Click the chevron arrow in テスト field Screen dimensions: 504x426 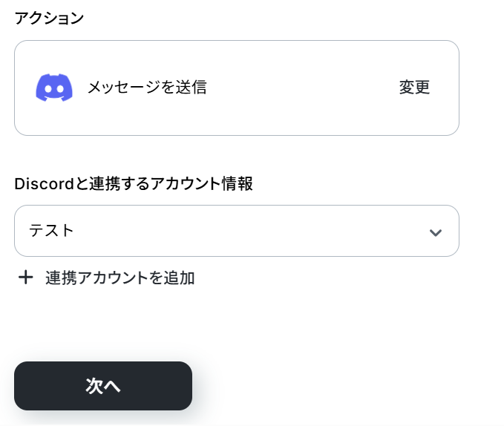click(436, 232)
